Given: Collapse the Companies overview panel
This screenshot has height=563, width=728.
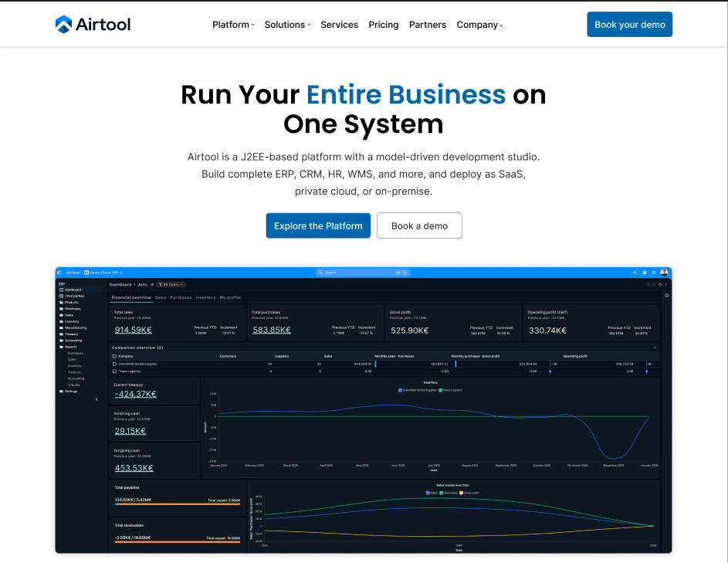Looking at the screenshot, I should 655,348.
